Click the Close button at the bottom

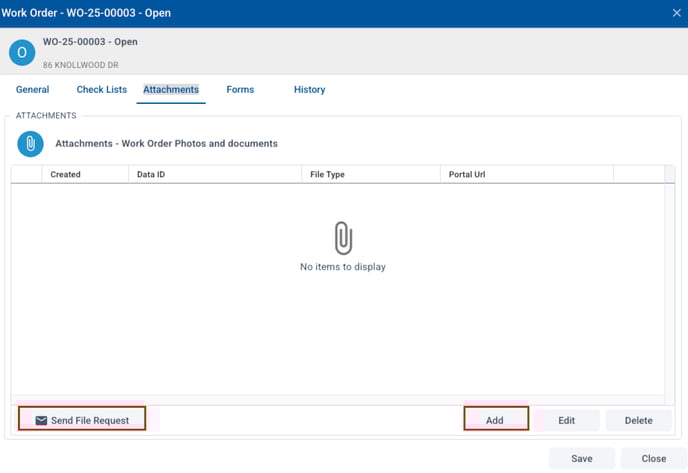(x=654, y=459)
